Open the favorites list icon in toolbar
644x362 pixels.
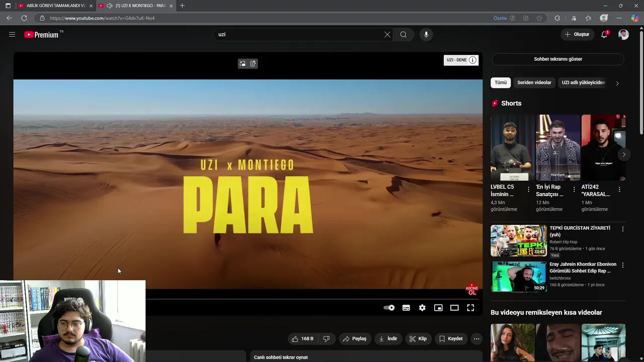coord(588,18)
